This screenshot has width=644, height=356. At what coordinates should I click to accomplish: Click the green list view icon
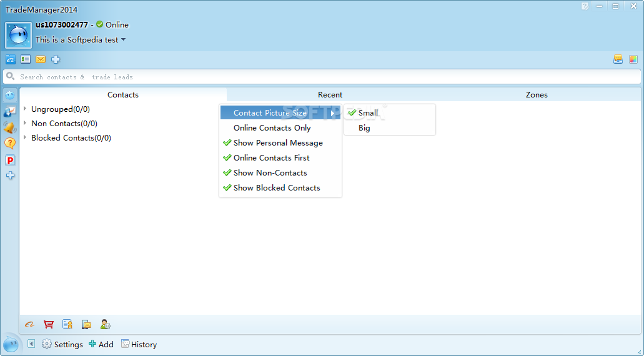(26, 59)
